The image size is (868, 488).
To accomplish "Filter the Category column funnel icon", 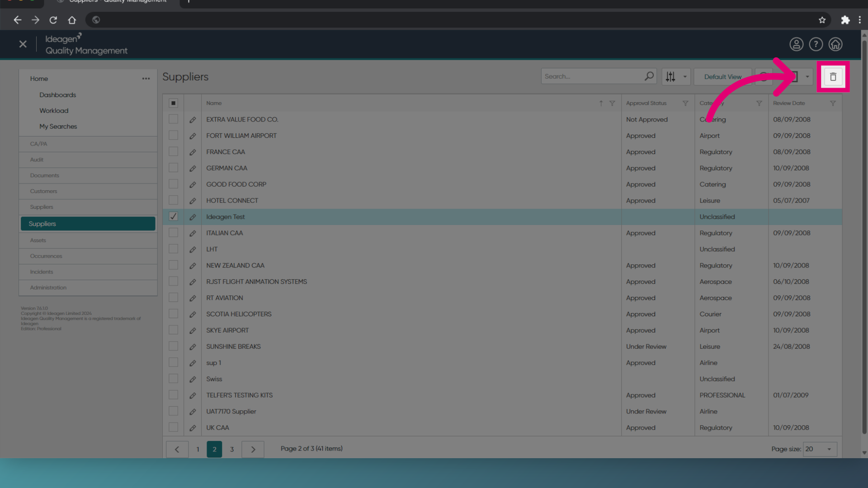I will point(759,103).
